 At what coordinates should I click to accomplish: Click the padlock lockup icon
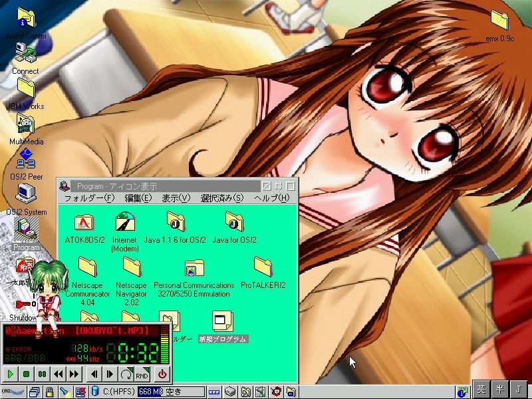pyautogui.click(x=49, y=392)
